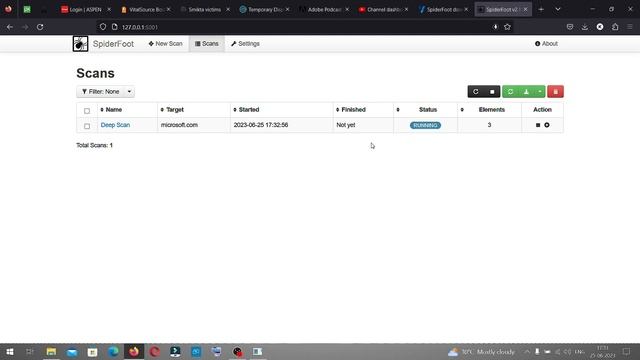640x360 pixels.
Task: Click the Firefox icon on the taskbar
Action: [x=134, y=351]
